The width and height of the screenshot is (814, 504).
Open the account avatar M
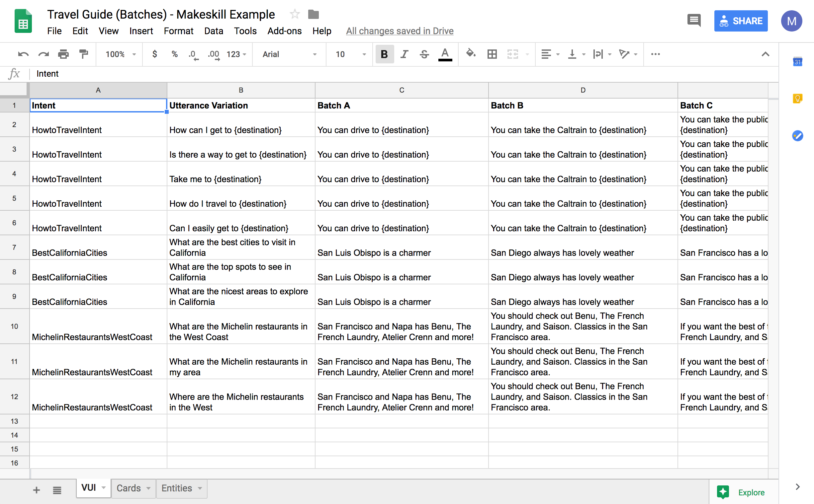(x=791, y=21)
